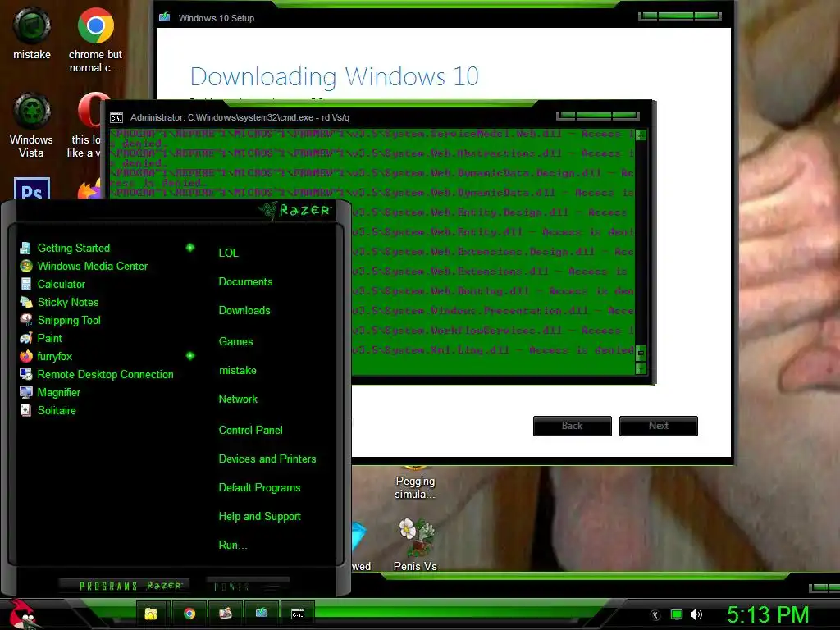
Task: Open 'mistake' in start menu right pane
Action: [237, 371]
